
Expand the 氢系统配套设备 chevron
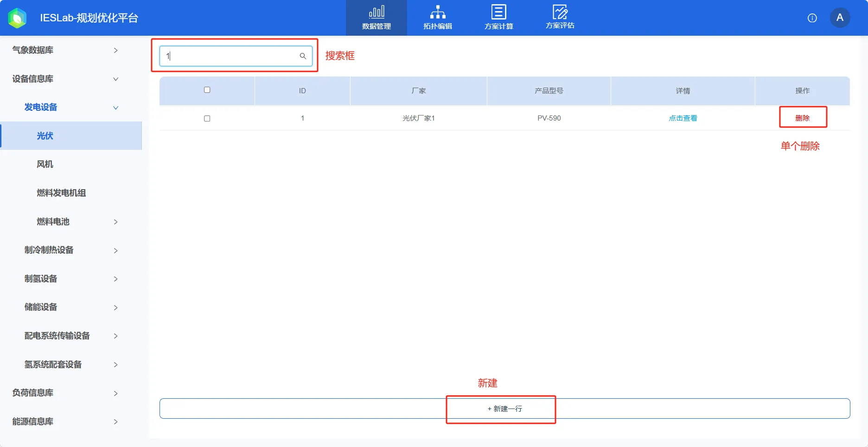pos(116,364)
